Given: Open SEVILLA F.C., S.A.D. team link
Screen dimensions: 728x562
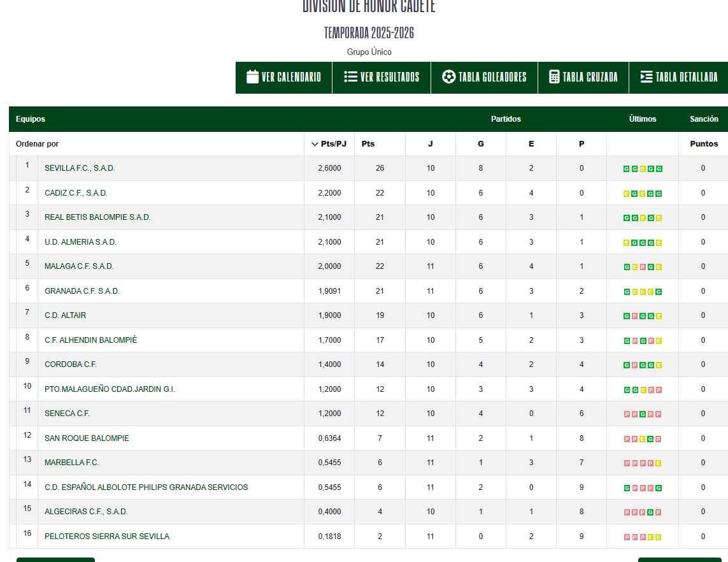Looking at the screenshot, I should 80,168.
